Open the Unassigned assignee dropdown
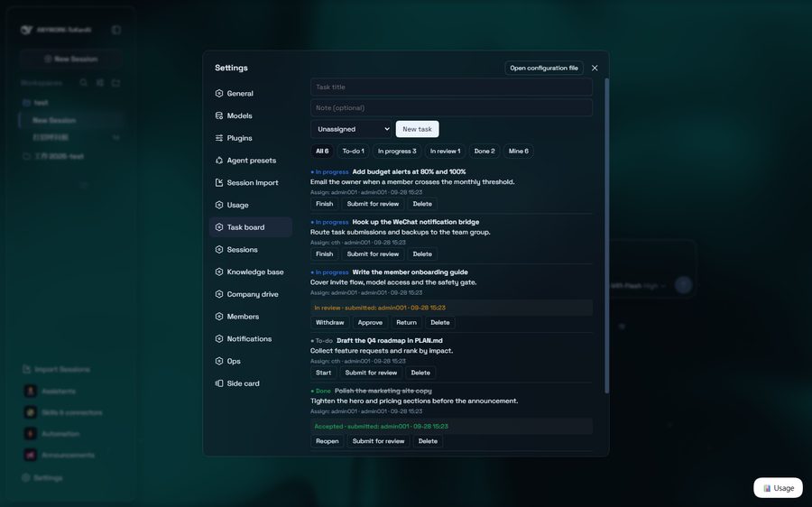 352,129
